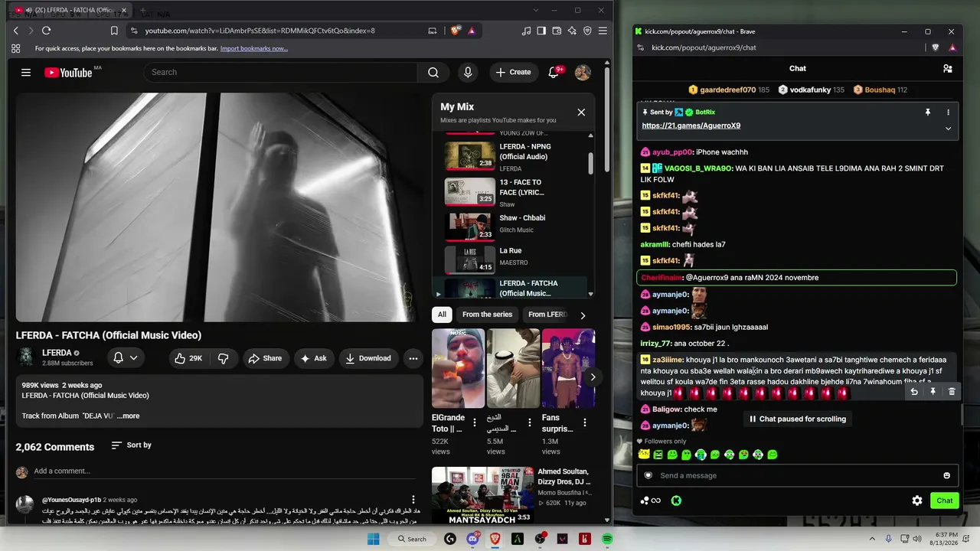Open Brave Shields in the YouTube window
The width and height of the screenshot is (980, 551).
456,31
